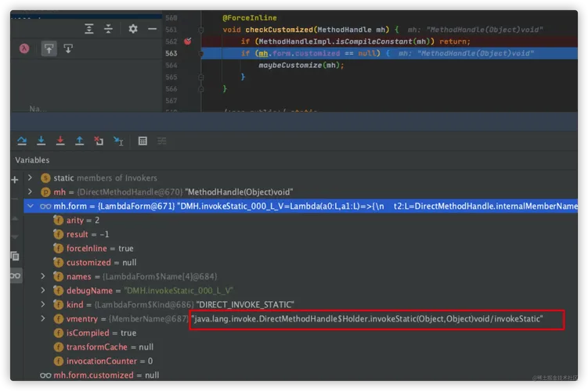This screenshot has width=588, height=391.
Task: Click the copy icon in Variables sidebar
Action: (x=15, y=256)
